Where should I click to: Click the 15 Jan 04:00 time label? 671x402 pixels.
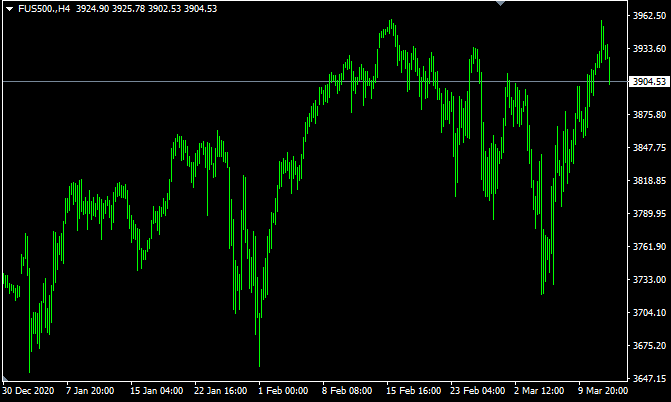(156, 390)
